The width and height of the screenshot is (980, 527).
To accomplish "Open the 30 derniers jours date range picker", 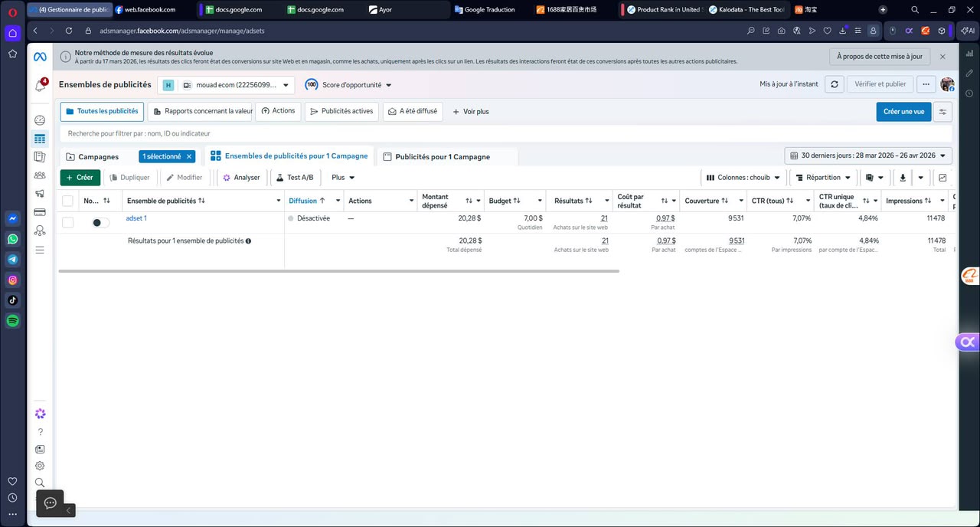I will 868,155.
